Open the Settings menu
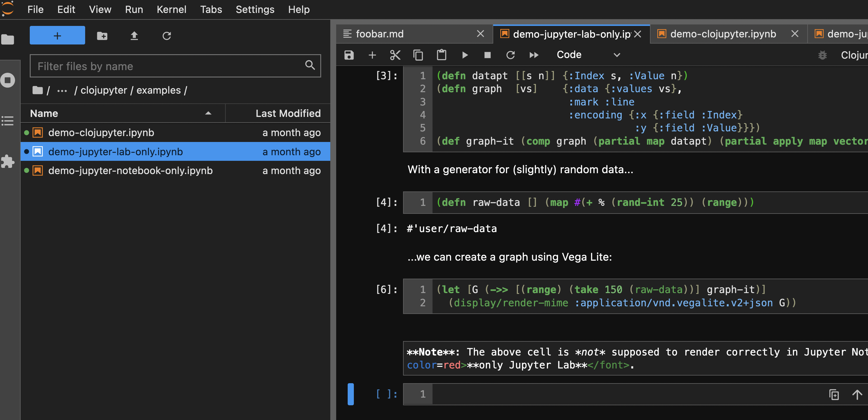 pos(255,9)
